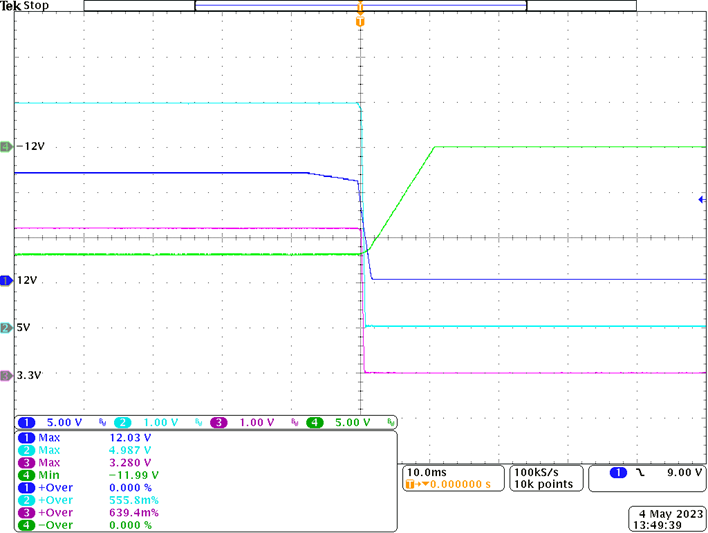Click the orange trigger position marker at top
The height and width of the screenshot is (533, 708).
pyautogui.click(x=360, y=21)
